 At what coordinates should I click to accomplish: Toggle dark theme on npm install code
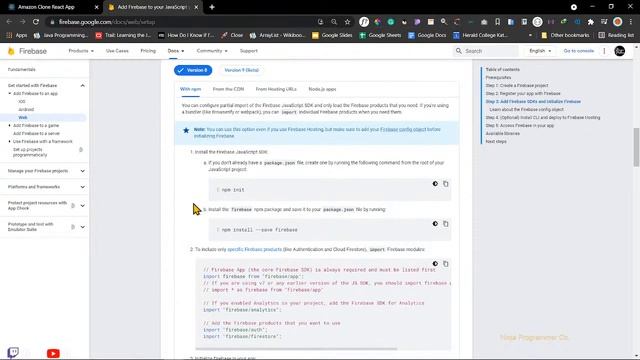[435, 224]
